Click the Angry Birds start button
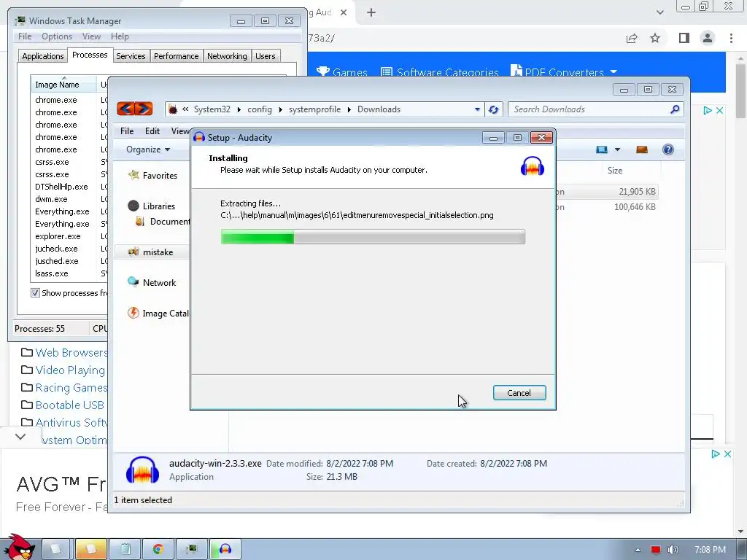This screenshot has height=560, width=747. 20,547
